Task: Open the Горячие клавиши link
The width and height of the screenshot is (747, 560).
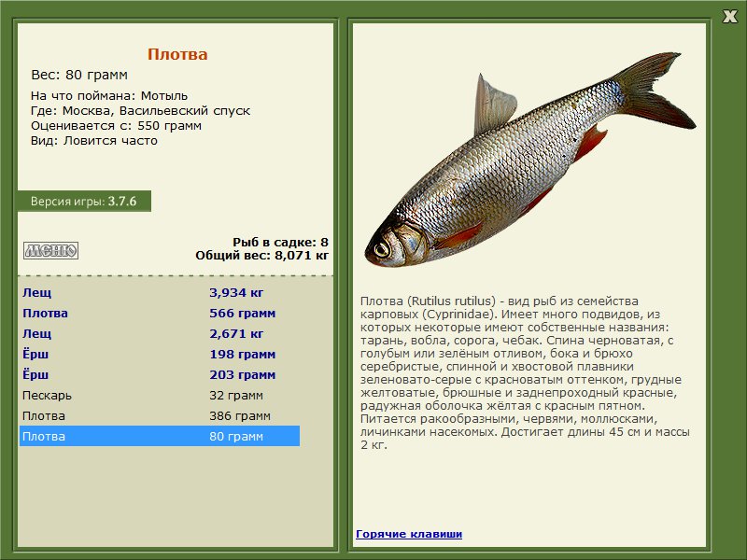Action: [409, 534]
